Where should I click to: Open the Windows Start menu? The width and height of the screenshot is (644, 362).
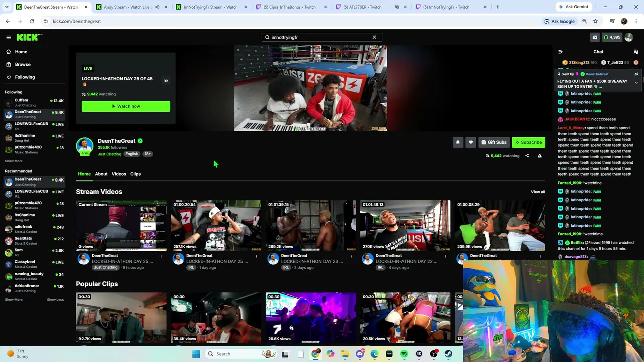196,354
